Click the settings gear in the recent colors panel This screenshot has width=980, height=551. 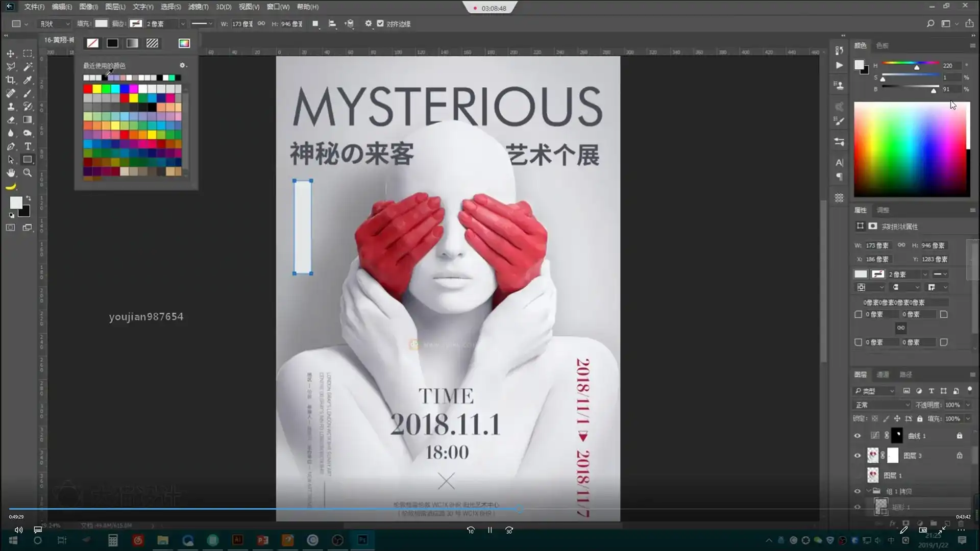[x=183, y=65]
